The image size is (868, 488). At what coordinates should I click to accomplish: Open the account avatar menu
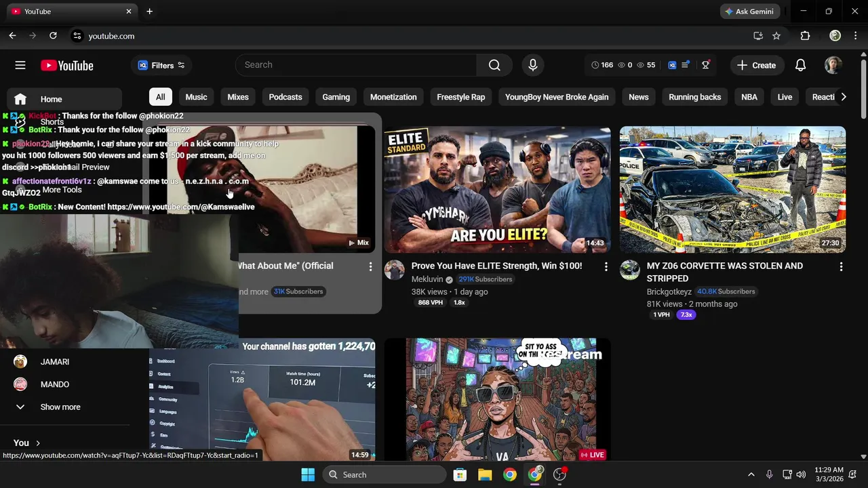tap(833, 65)
